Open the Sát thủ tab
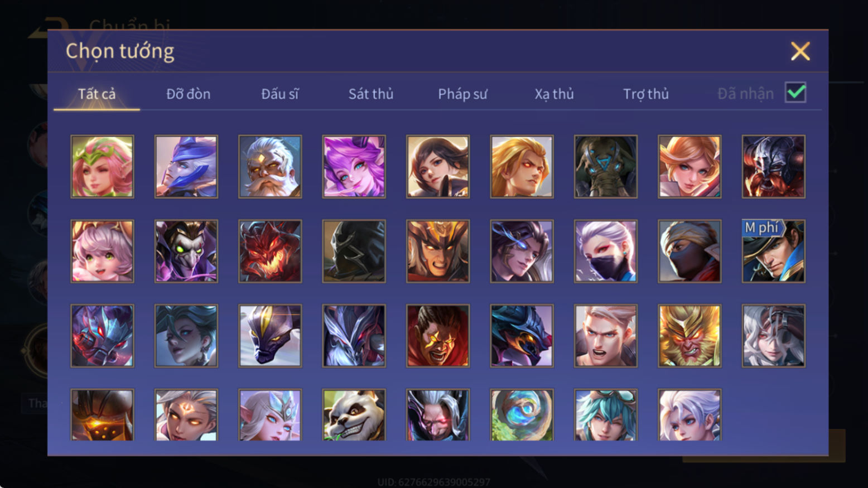 (371, 94)
